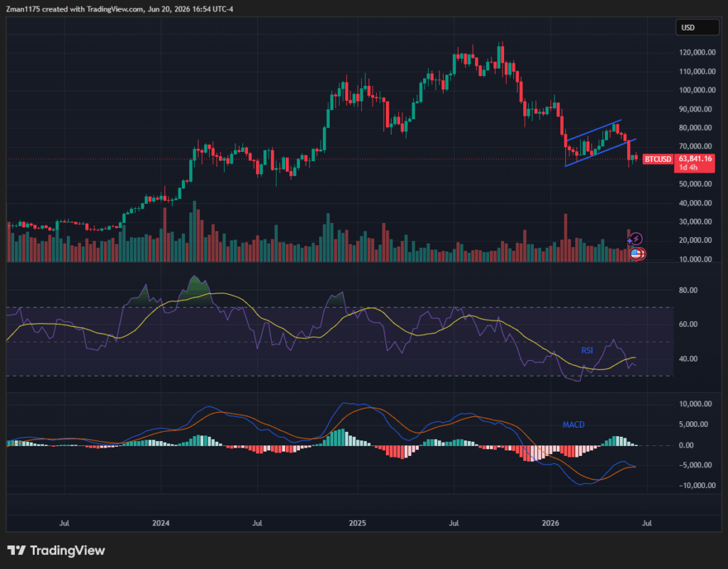Click the 120,000.00 price axis label

[x=697, y=53]
